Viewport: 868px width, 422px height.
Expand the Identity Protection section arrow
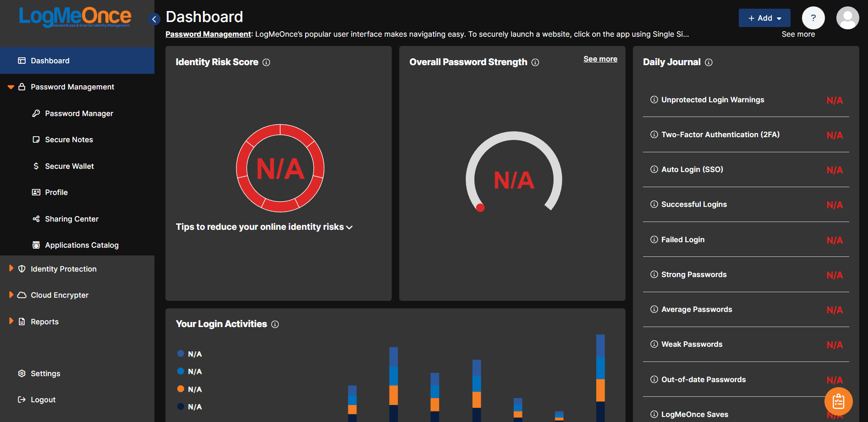[11, 268]
